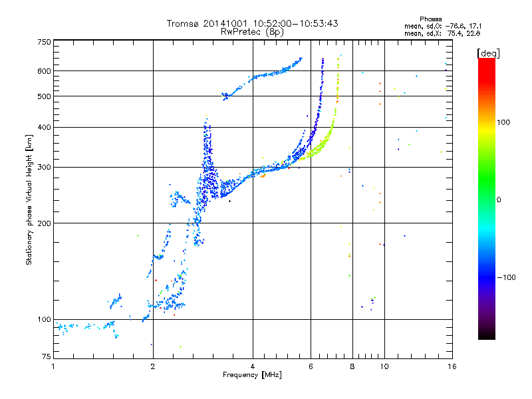
Task: Click the y-axis '200' tick label
Action: tap(44, 223)
